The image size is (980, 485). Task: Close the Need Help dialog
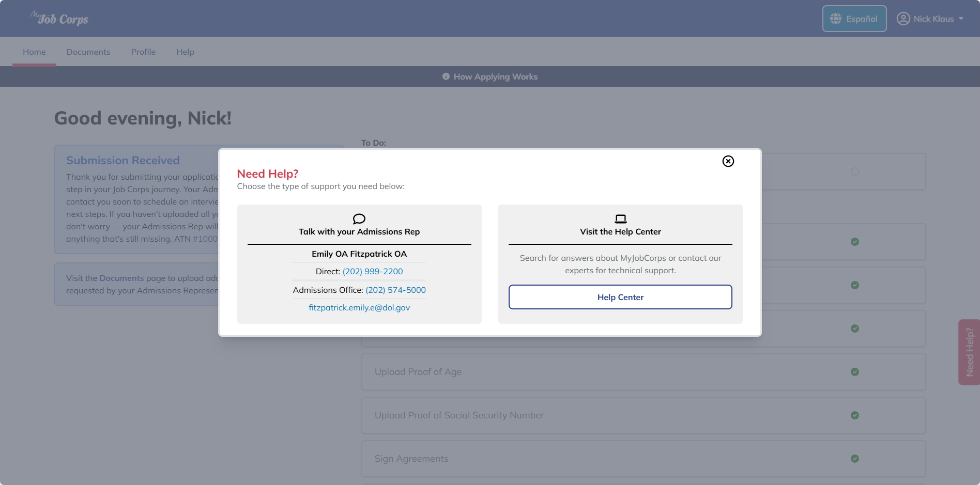(x=728, y=161)
